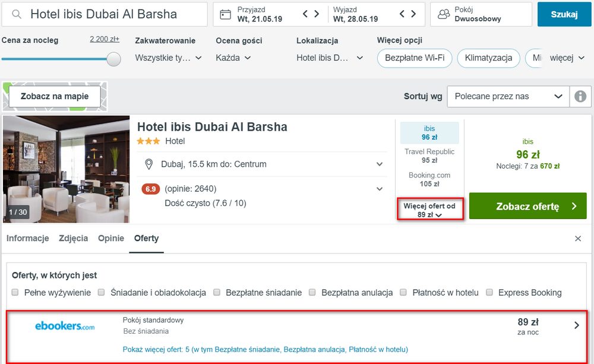Close the offers panel with the X

coord(578,239)
